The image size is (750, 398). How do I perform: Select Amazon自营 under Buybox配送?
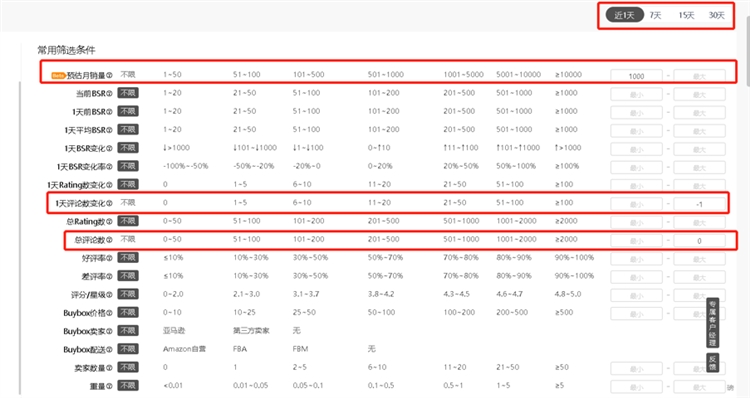184,349
